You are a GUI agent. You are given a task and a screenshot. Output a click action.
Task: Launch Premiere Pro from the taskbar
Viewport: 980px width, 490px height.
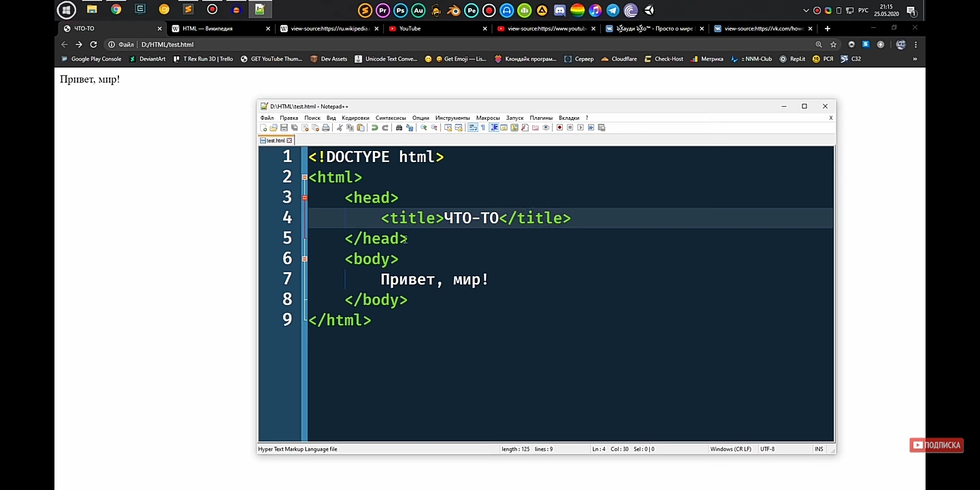(382, 10)
